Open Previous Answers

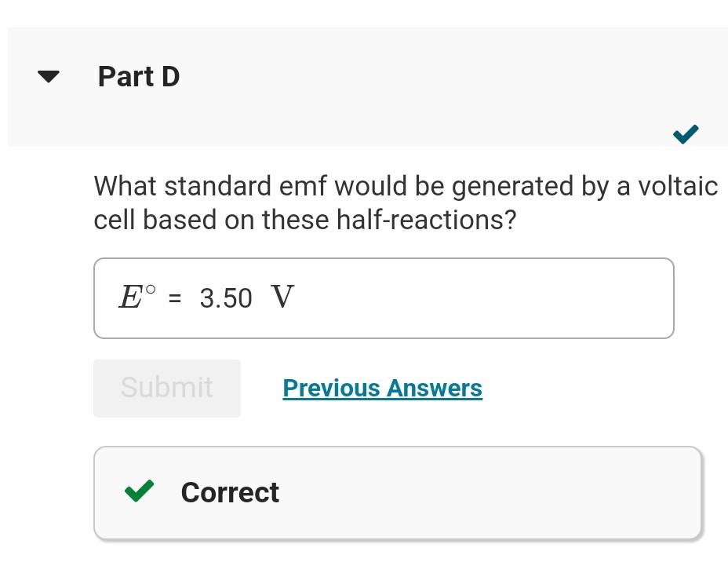point(382,388)
